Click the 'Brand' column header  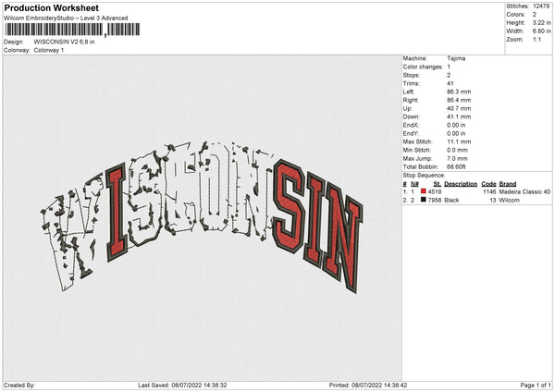(x=508, y=184)
